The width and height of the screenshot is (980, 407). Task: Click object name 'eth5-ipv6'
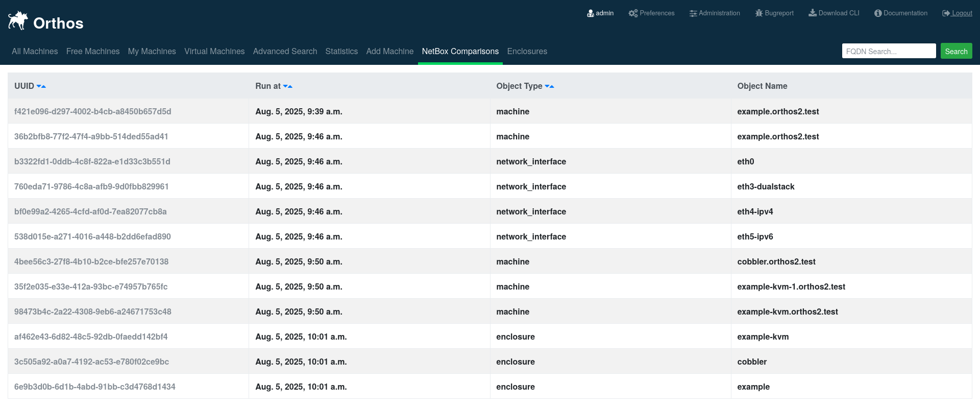pos(755,236)
